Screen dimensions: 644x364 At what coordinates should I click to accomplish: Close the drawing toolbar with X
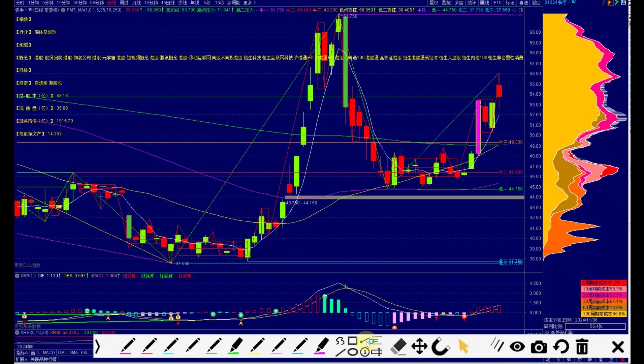618,347
